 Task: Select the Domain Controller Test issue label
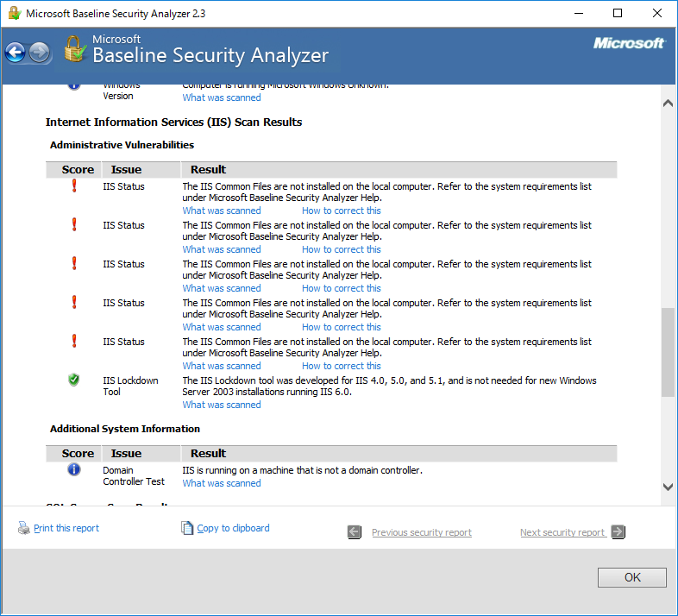click(133, 476)
